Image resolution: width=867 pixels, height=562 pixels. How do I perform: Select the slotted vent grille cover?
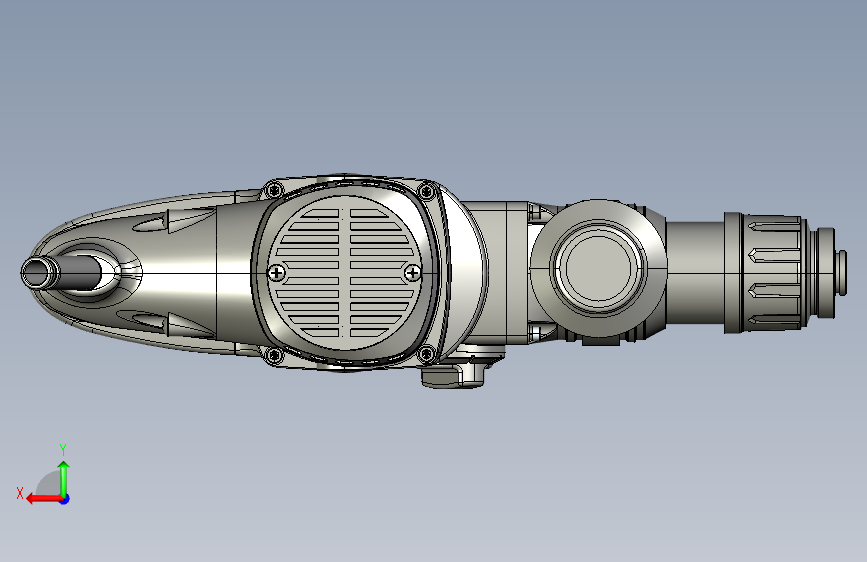(345, 272)
